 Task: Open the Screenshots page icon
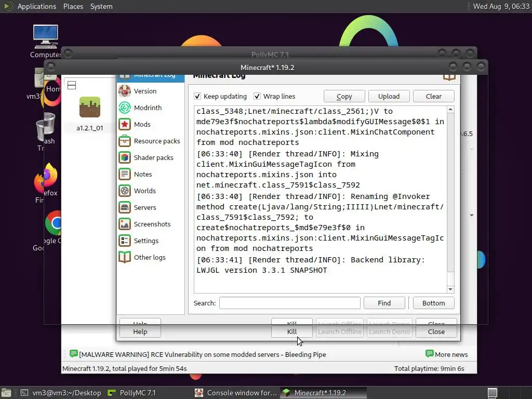[x=125, y=224]
